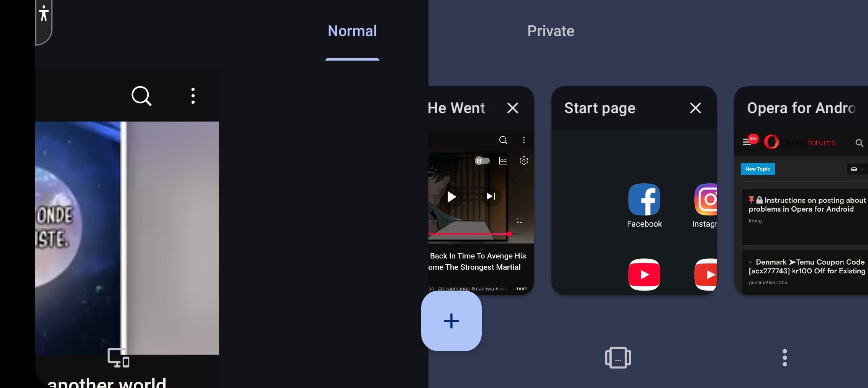Open the Denmark Temu Coupon Code topic
868x388 pixels.
[x=807, y=266]
